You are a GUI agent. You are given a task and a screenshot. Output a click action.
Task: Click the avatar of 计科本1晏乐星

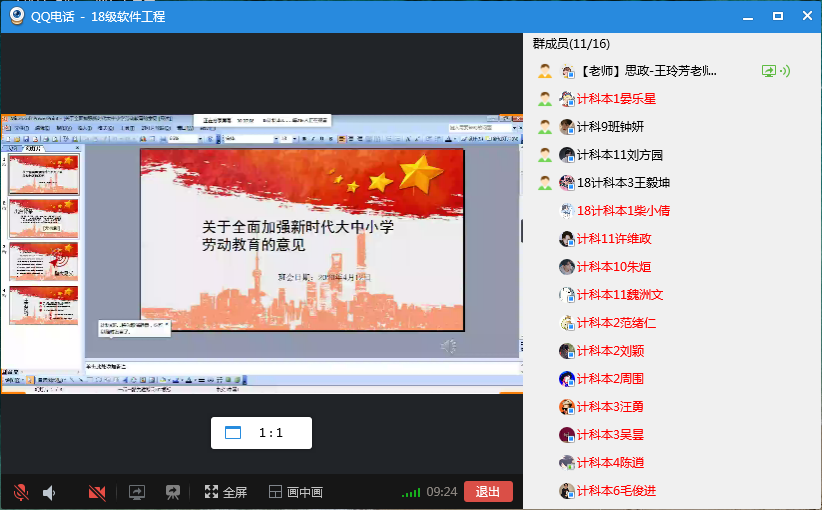click(567, 99)
